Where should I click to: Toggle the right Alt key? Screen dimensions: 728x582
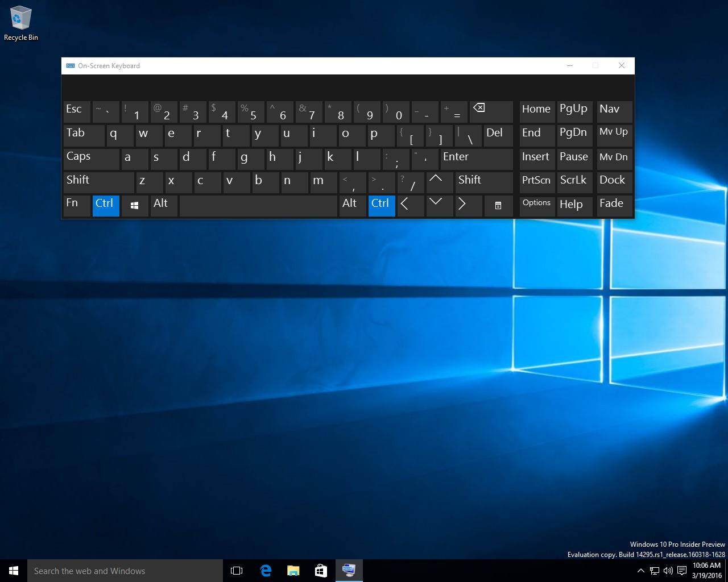coord(353,206)
